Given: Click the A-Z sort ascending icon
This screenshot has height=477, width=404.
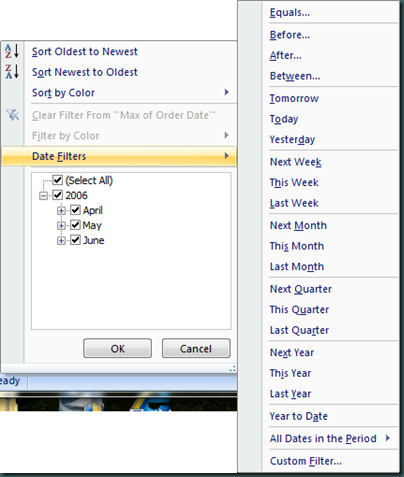Looking at the screenshot, I should pyautogui.click(x=12, y=51).
